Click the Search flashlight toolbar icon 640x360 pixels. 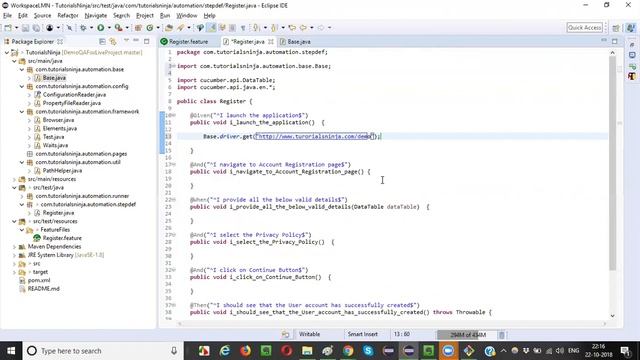(181, 28)
